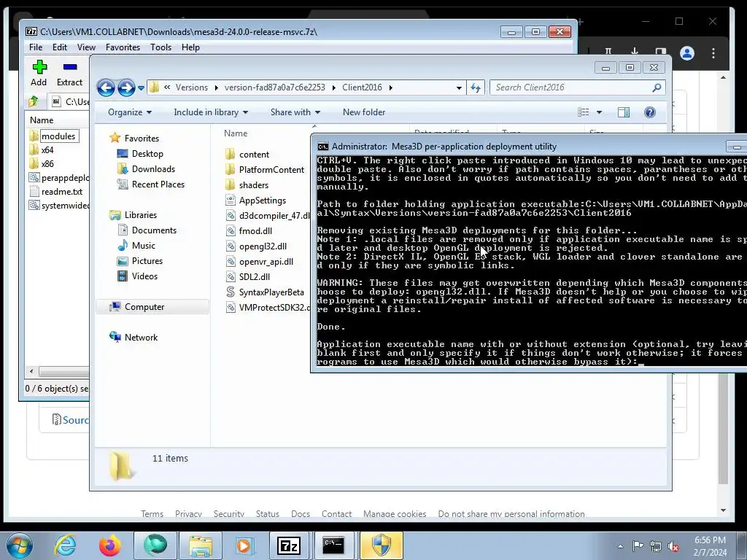
Task: Expand the breadcrumb arrow after Client2016
Action: tap(391, 87)
